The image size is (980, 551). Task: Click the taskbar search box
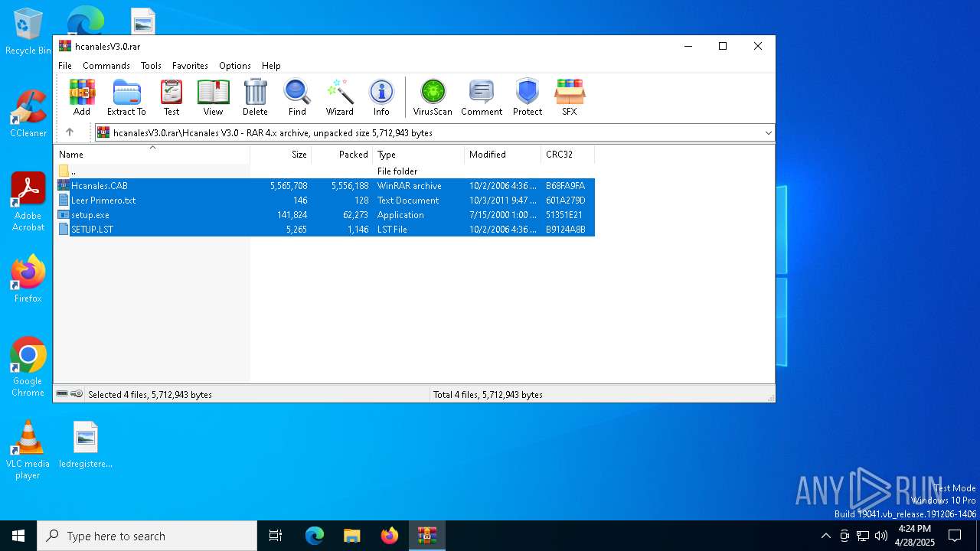(147, 536)
